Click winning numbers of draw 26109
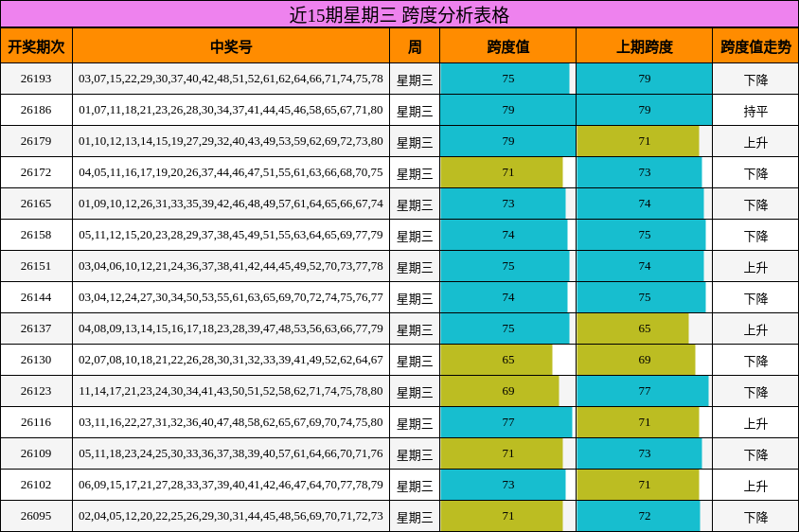This screenshot has height=532, width=799. 231,453
